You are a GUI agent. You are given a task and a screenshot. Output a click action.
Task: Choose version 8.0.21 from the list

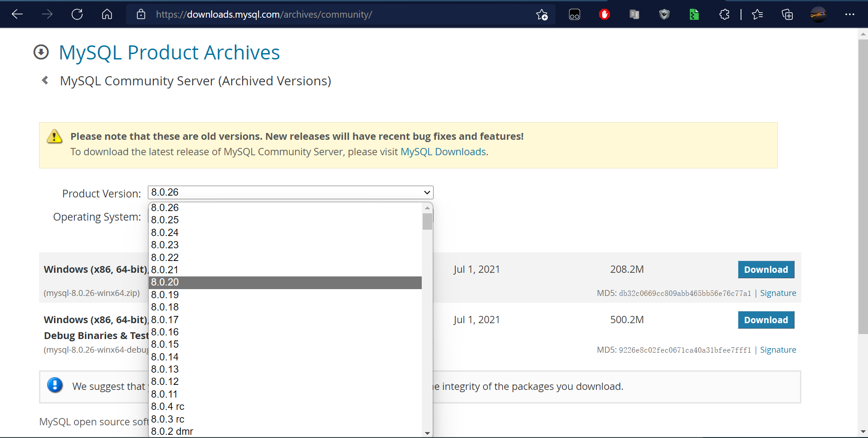(285, 270)
